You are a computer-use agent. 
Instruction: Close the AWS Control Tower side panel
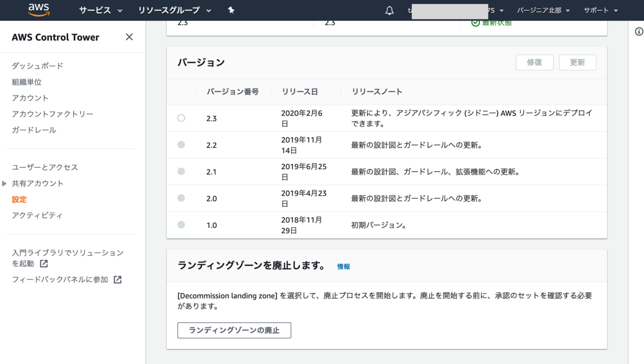tap(129, 37)
